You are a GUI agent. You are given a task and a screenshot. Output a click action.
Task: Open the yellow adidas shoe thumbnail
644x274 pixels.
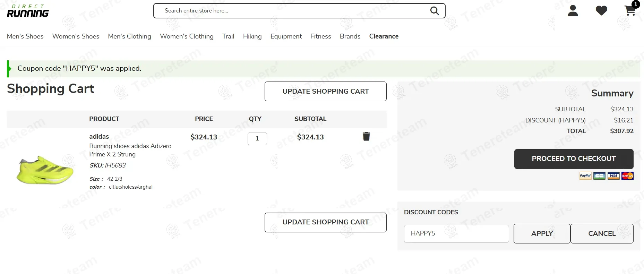coord(45,170)
